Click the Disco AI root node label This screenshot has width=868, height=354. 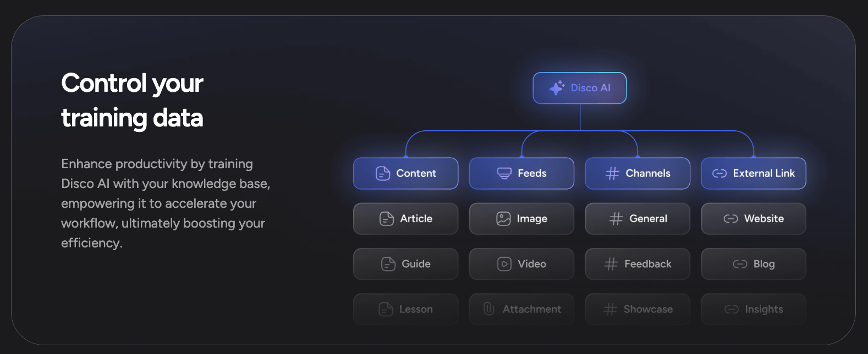click(x=591, y=88)
